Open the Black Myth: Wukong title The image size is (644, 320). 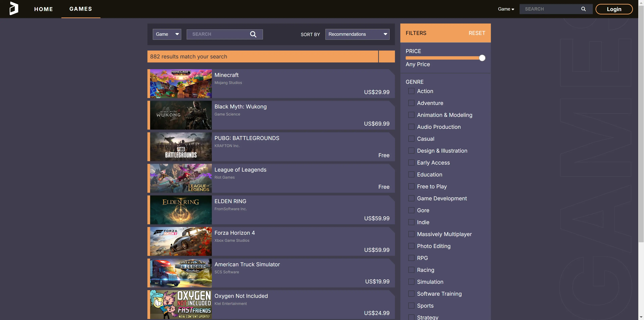point(240,107)
